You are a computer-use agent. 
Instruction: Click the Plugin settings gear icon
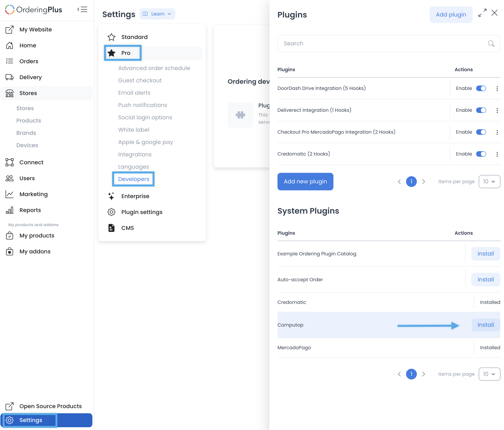point(111,212)
